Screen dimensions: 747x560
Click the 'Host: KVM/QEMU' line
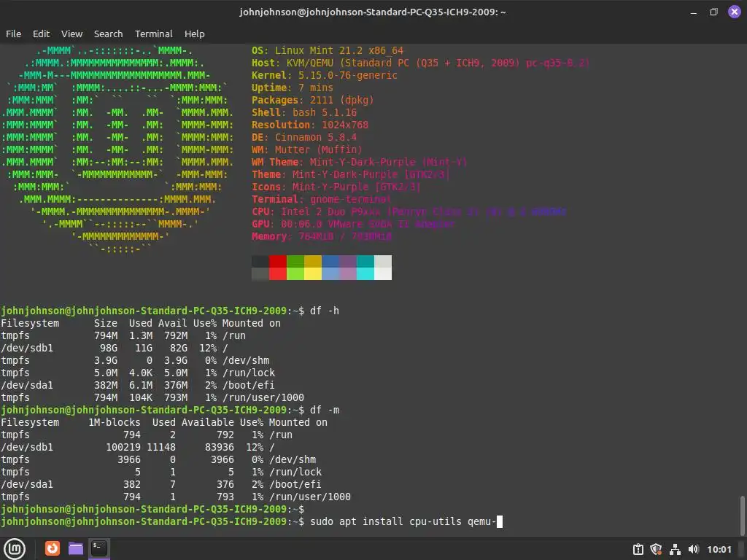click(420, 63)
